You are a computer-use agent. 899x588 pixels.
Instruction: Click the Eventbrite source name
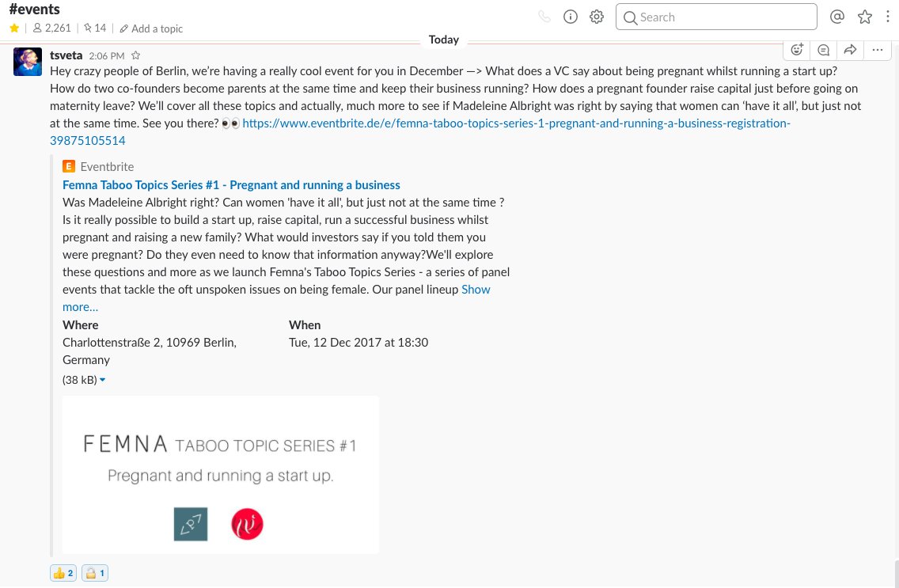(x=107, y=167)
